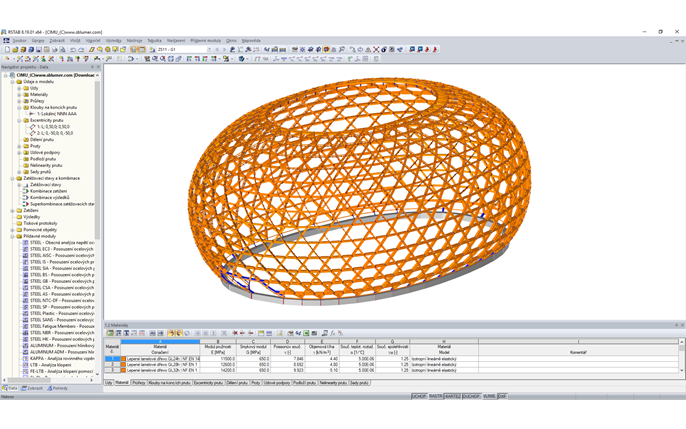This screenshot has width=686, height=429.
Task: Toggle VLINIE guidelines in status bar
Action: (x=489, y=396)
